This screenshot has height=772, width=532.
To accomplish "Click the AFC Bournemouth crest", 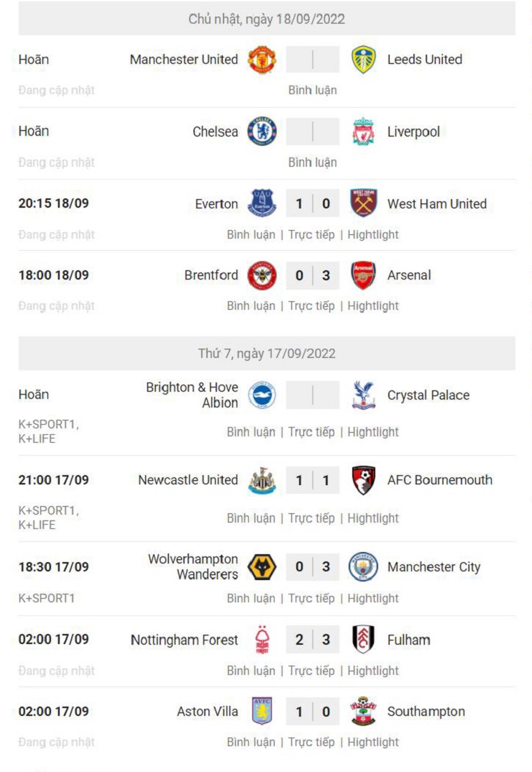I will [x=364, y=480].
